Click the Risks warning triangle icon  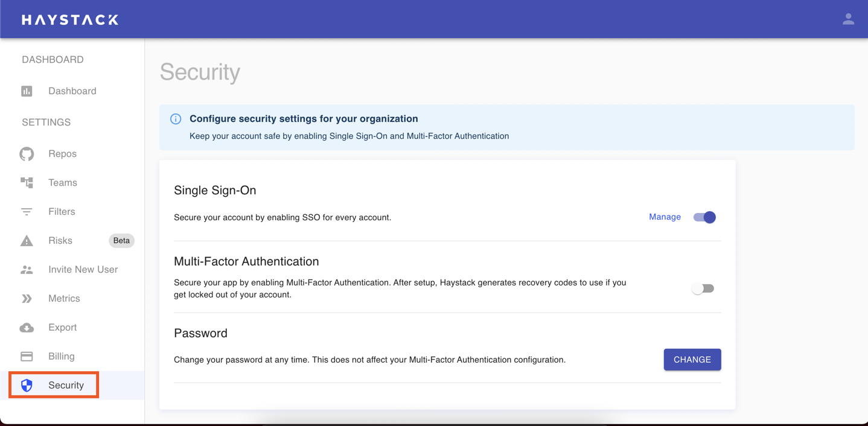coord(27,241)
